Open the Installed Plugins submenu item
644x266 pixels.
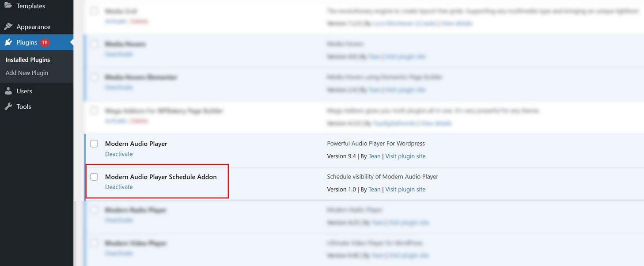coord(28,60)
